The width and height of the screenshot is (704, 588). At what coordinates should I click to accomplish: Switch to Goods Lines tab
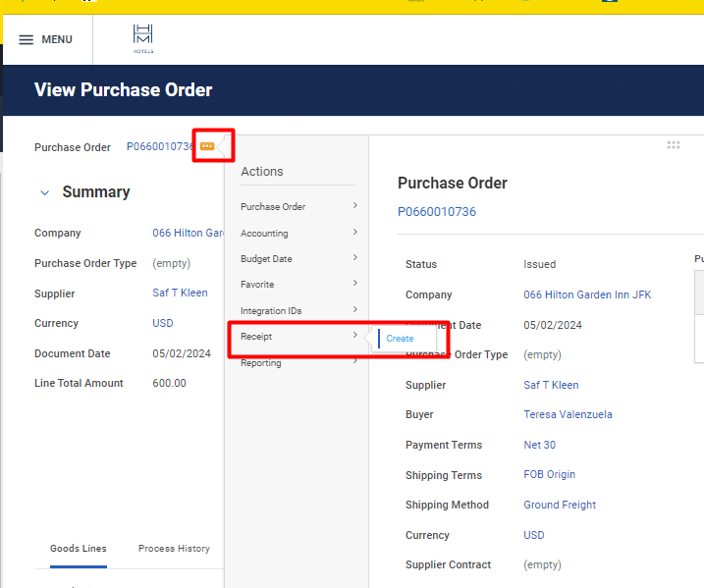(79, 549)
